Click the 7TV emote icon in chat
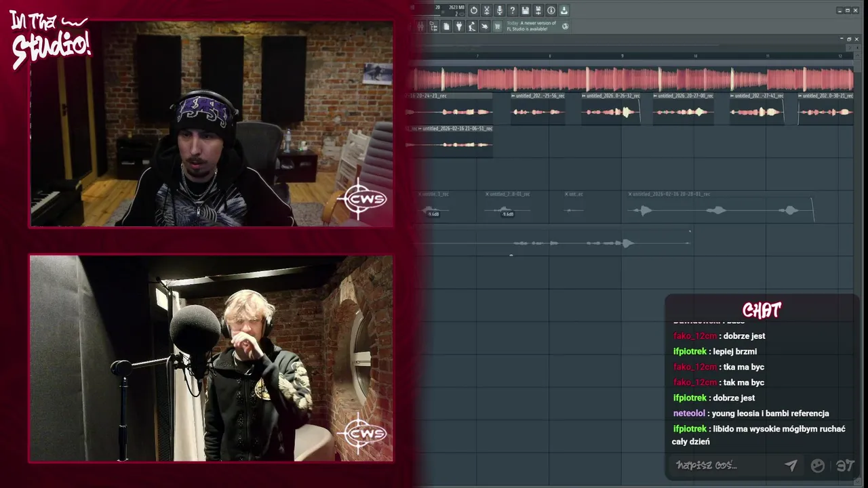Screen dimensions: 868x488 [845, 465]
